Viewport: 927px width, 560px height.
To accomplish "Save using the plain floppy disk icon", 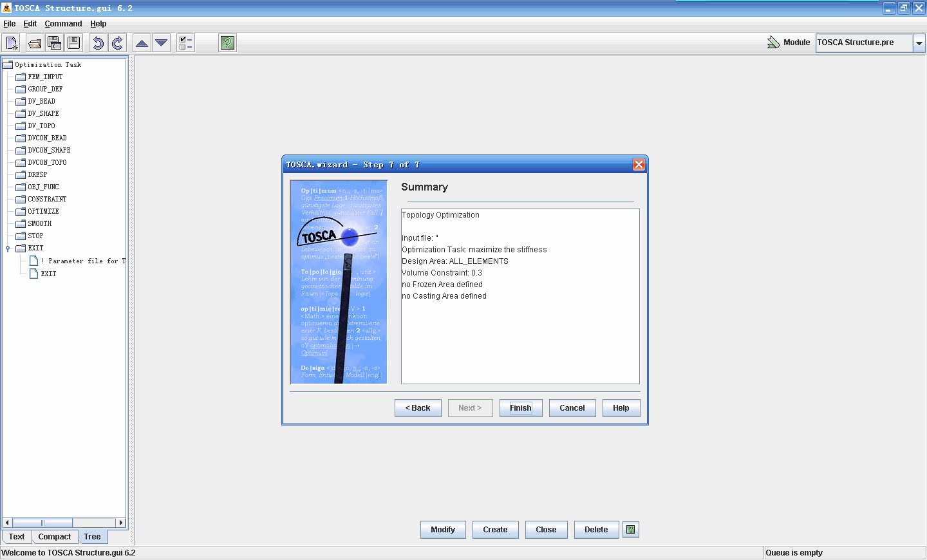I will (x=74, y=43).
